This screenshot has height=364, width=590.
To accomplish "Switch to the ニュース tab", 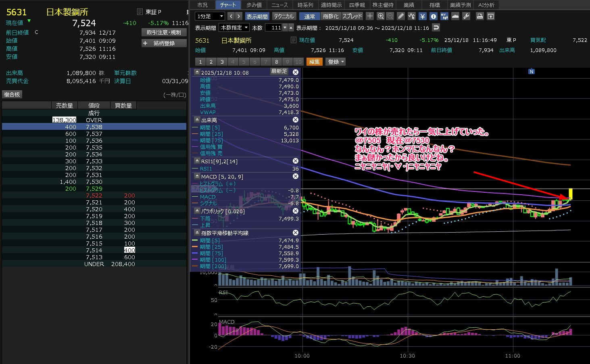I will click(x=279, y=5).
